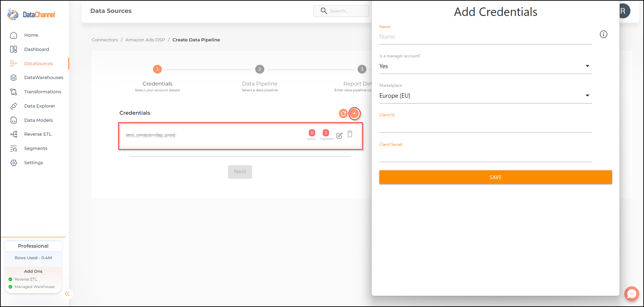Open Data Models menu item

(38, 120)
